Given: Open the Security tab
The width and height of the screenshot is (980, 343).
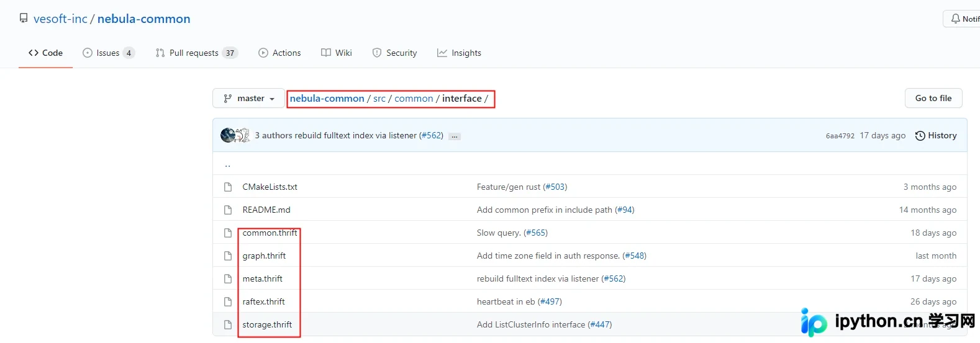Looking at the screenshot, I should tap(394, 53).
